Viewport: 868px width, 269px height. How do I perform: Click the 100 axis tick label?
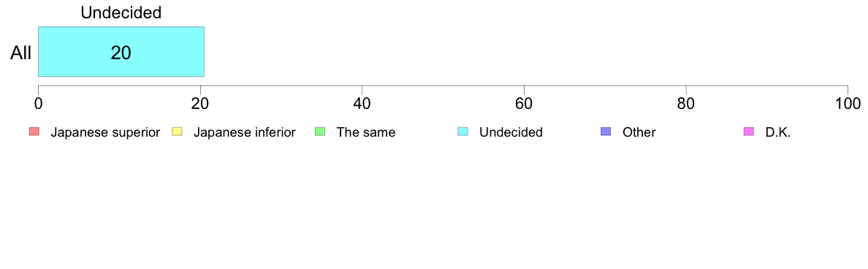click(x=846, y=103)
